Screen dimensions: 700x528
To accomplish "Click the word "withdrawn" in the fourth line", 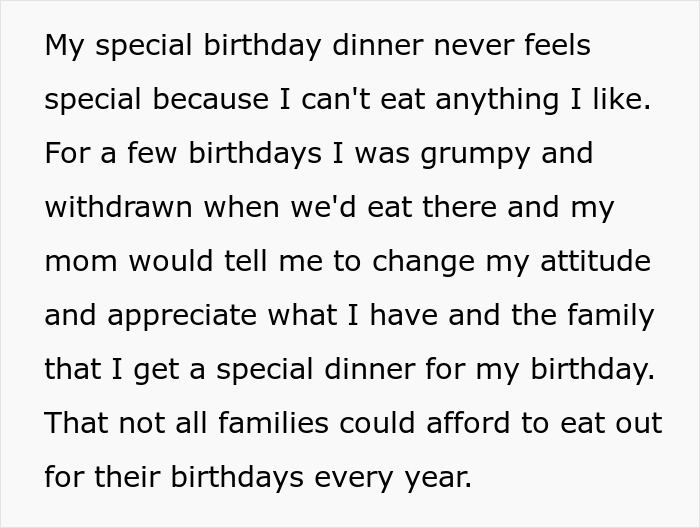I will (x=118, y=207).
